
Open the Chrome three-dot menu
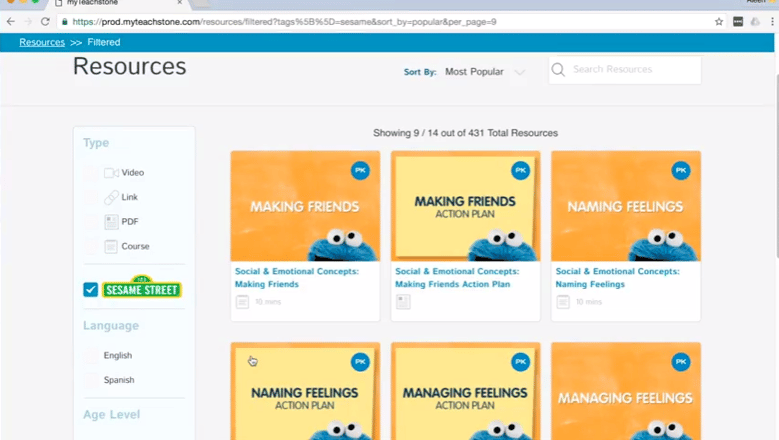(x=771, y=21)
